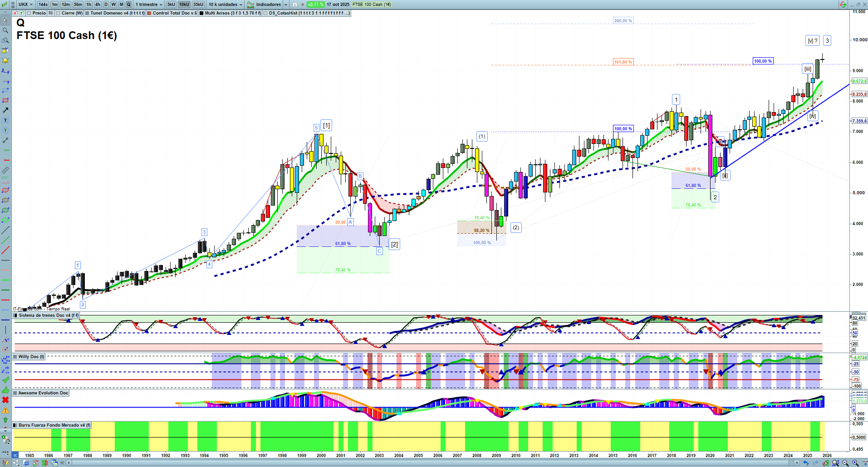The width and height of the screenshot is (868, 467).
Task: Toggle Tunel Domenec v4 indicator
Action: pos(87,13)
